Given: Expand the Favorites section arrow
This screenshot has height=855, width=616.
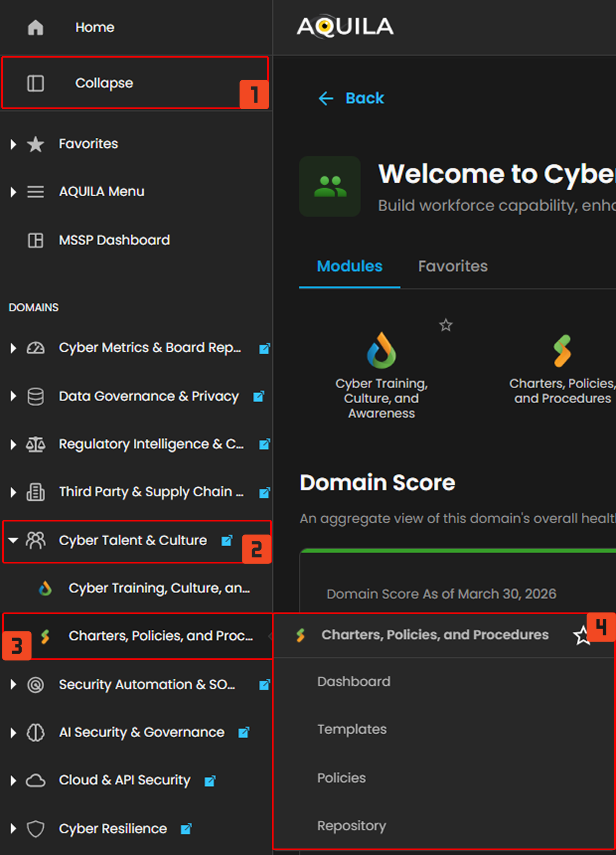Looking at the screenshot, I should (13, 144).
